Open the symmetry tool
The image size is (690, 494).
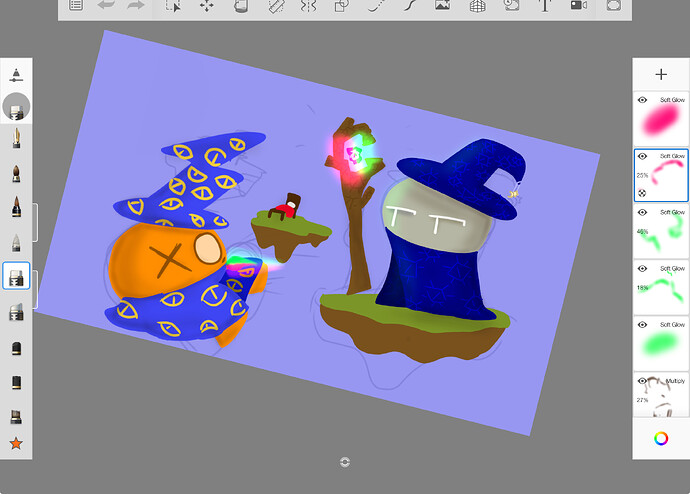[308, 5]
